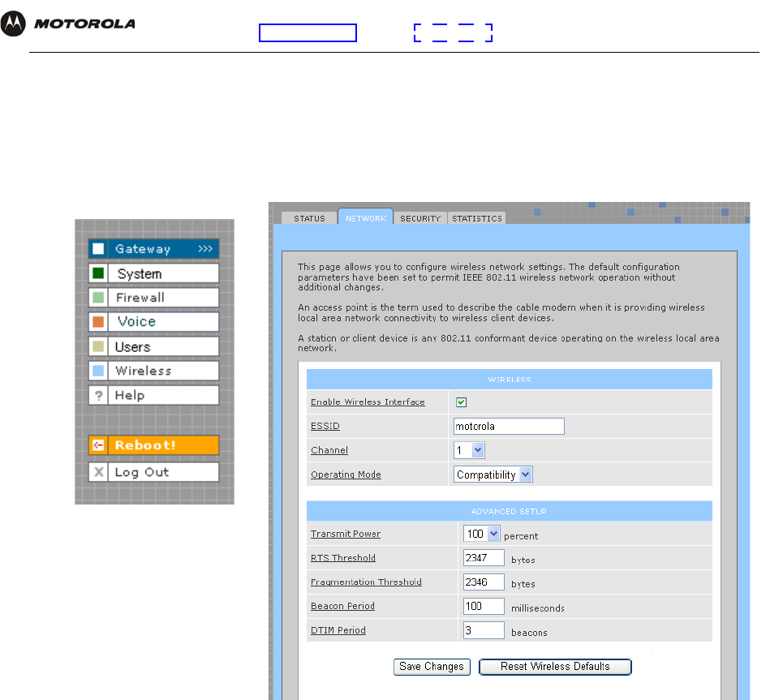Click the Beacon Period input field
This screenshot has width=783, height=700.
coord(484,606)
